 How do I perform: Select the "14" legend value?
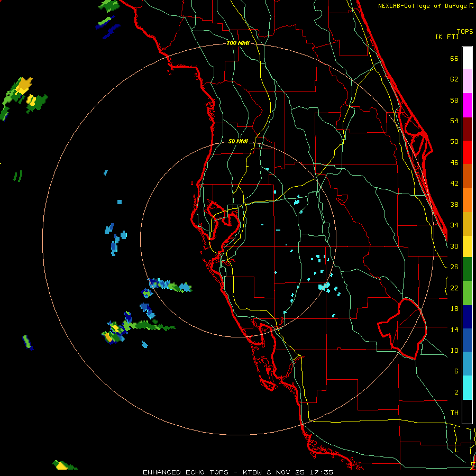[454, 329]
